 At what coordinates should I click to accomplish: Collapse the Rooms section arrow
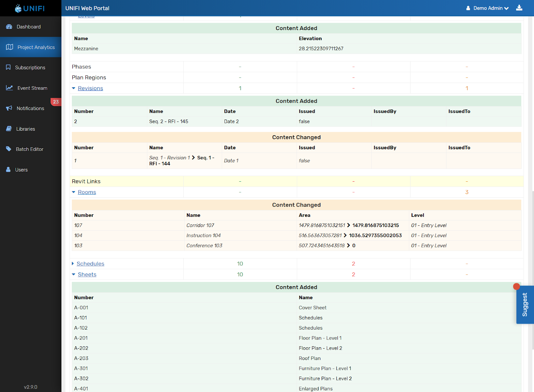pos(73,192)
